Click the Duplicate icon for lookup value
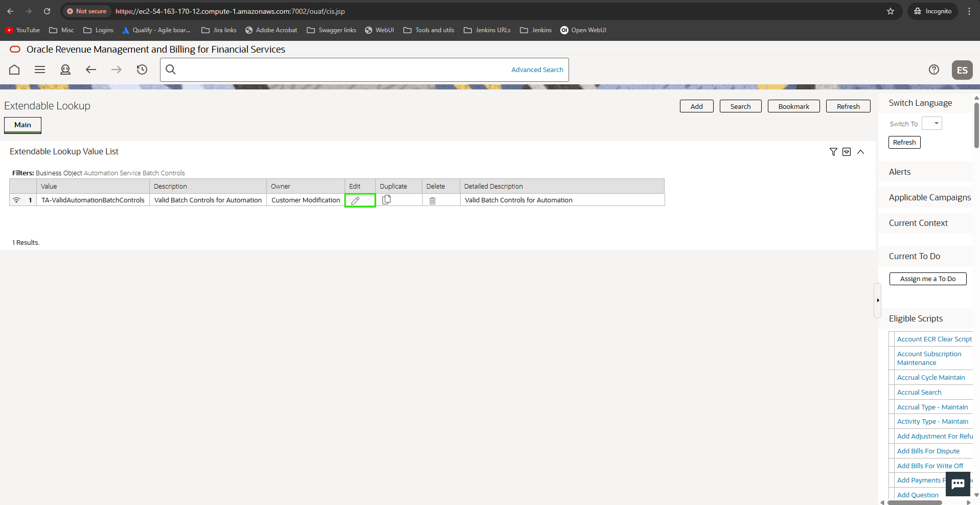Screen dimensions: 980x505 tap(386, 200)
